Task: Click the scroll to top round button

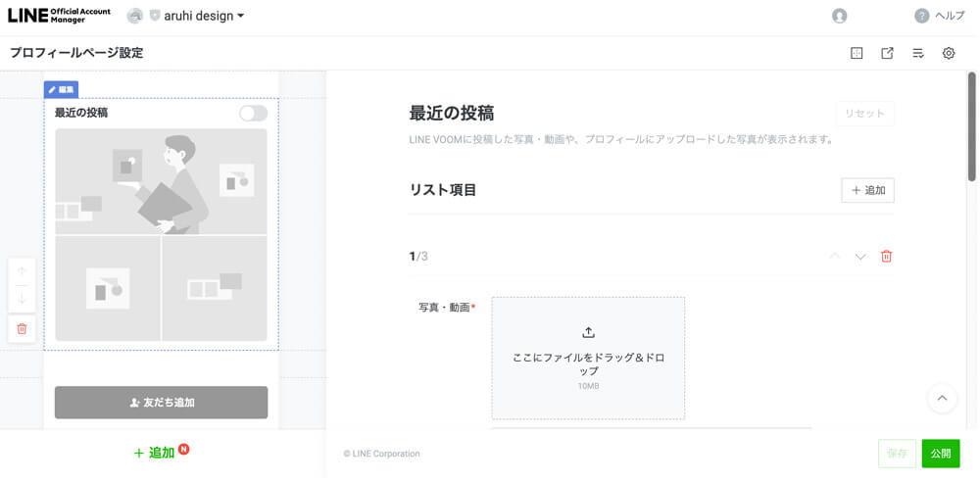Action: [x=942, y=398]
